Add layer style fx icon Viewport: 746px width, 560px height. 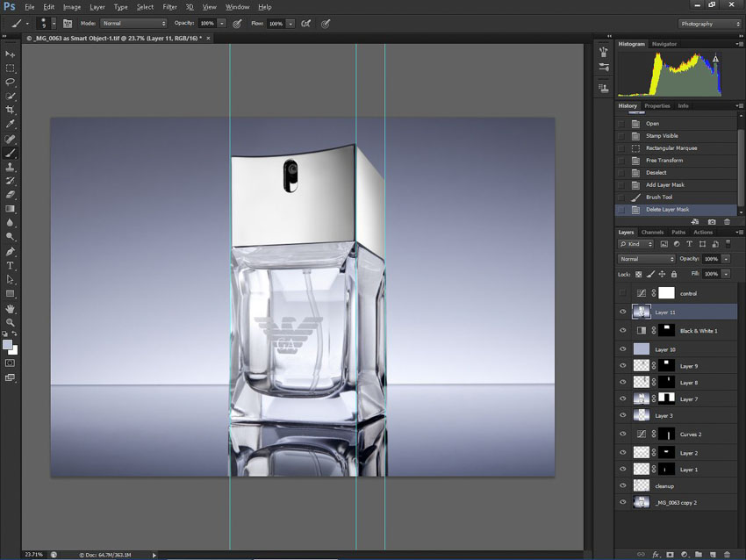(x=656, y=554)
